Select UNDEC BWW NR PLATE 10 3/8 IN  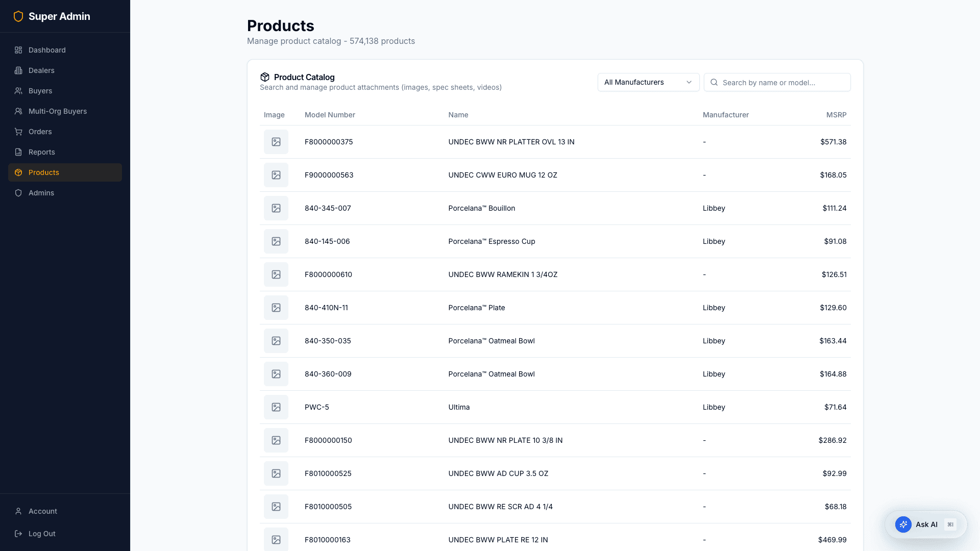(x=505, y=440)
